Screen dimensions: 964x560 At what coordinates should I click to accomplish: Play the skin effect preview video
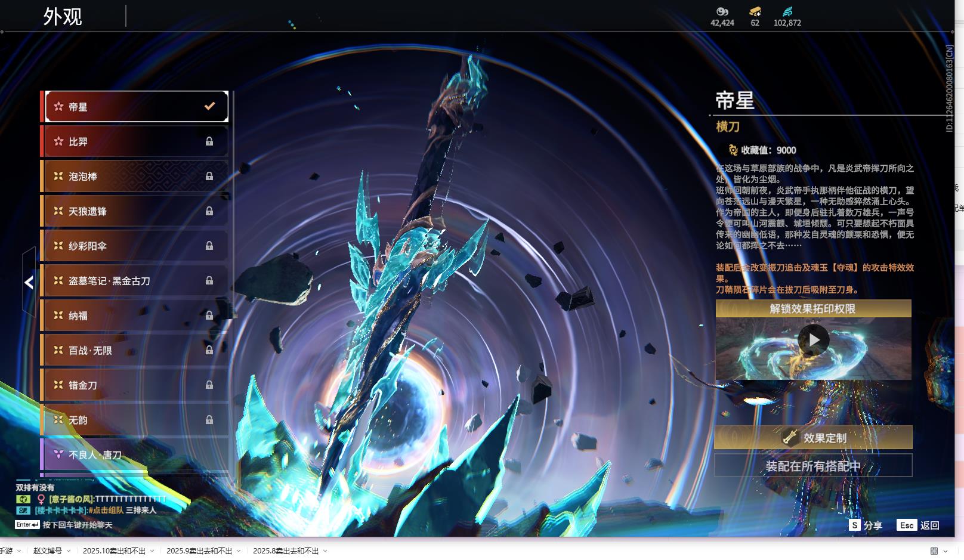pyautogui.click(x=814, y=340)
